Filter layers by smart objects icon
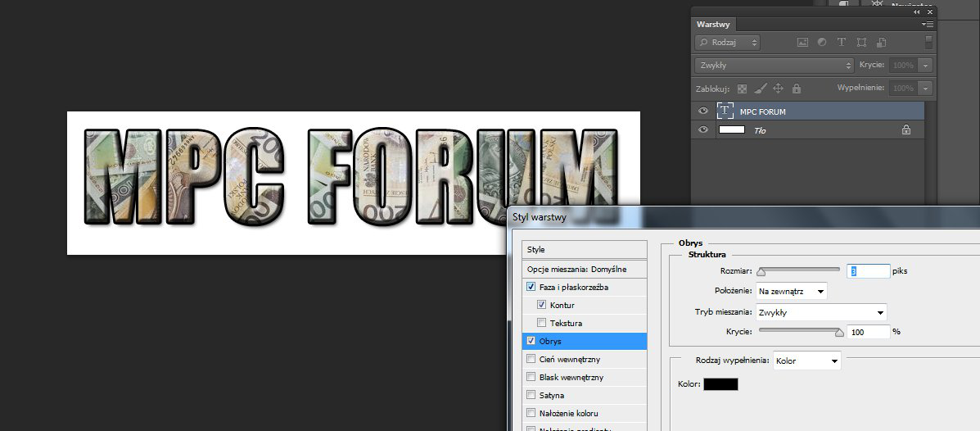 881,43
